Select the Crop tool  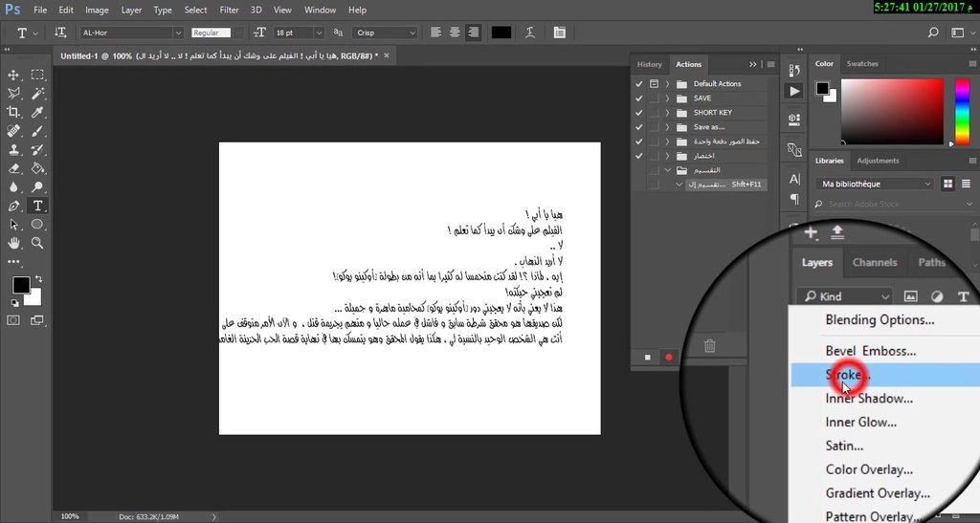click(13, 112)
